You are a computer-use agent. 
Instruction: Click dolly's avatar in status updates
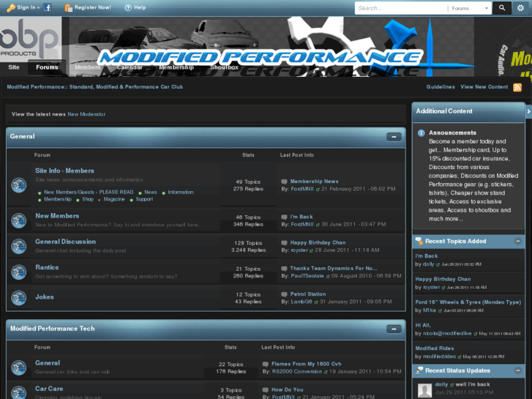point(424,390)
